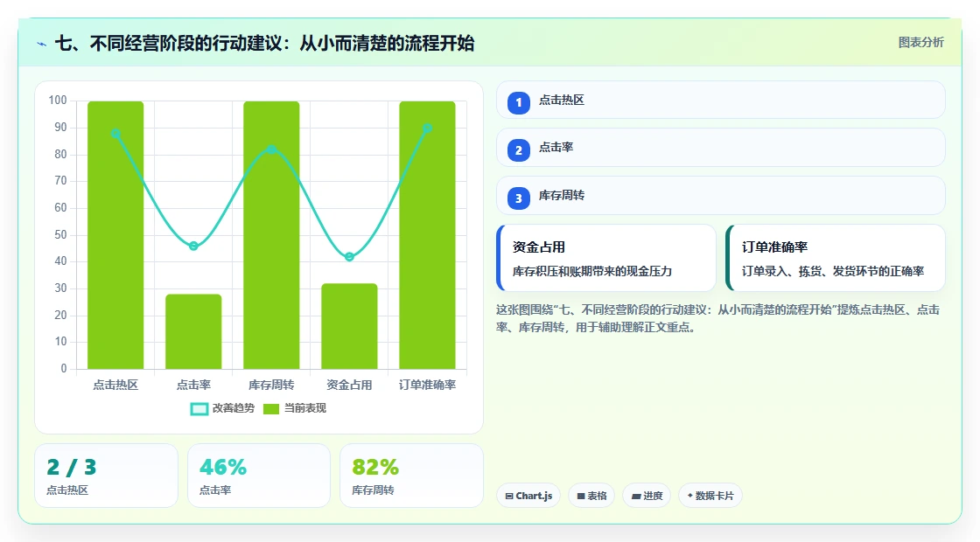The width and height of the screenshot is (980, 542).
Task: Click the 进度 tag
Action: [x=647, y=496]
